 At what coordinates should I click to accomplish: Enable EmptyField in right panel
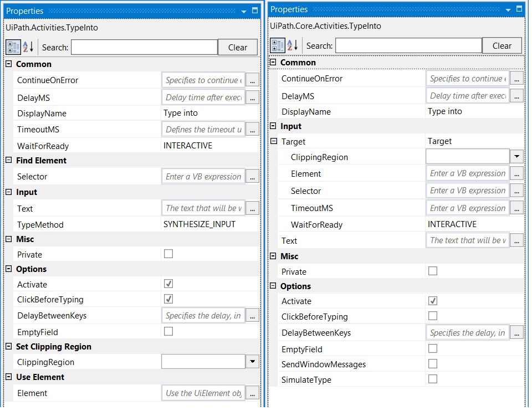coord(433,348)
